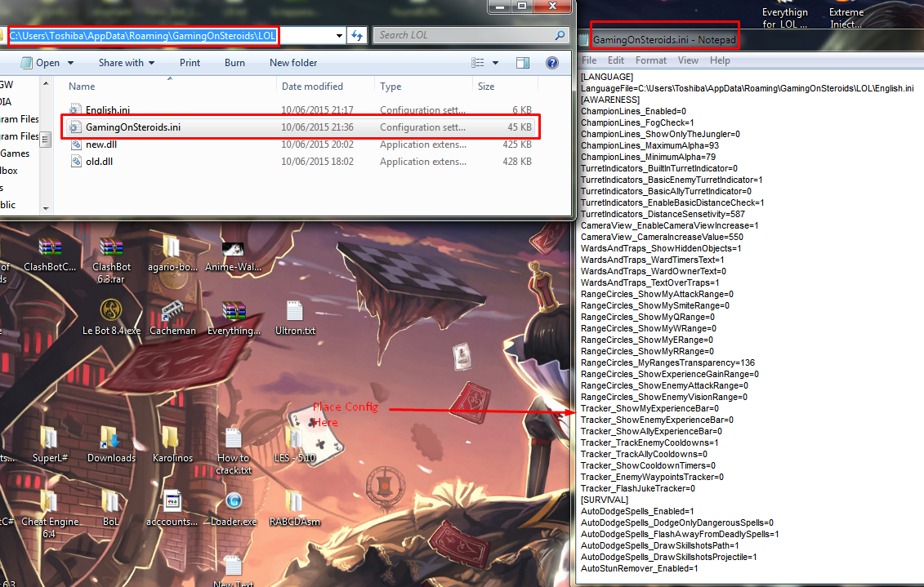Image resolution: width=924 pixels, height=587 pixels.
Task: Click the [LANGUAGE] line in Notepad
Action: pos(606,77)
